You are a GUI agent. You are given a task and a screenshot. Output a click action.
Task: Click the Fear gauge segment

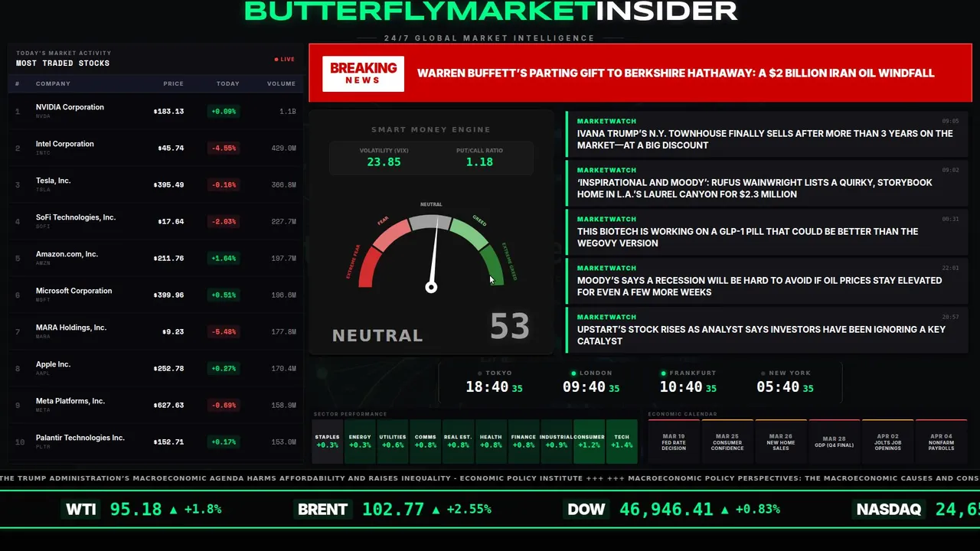[x=390, y=235]
